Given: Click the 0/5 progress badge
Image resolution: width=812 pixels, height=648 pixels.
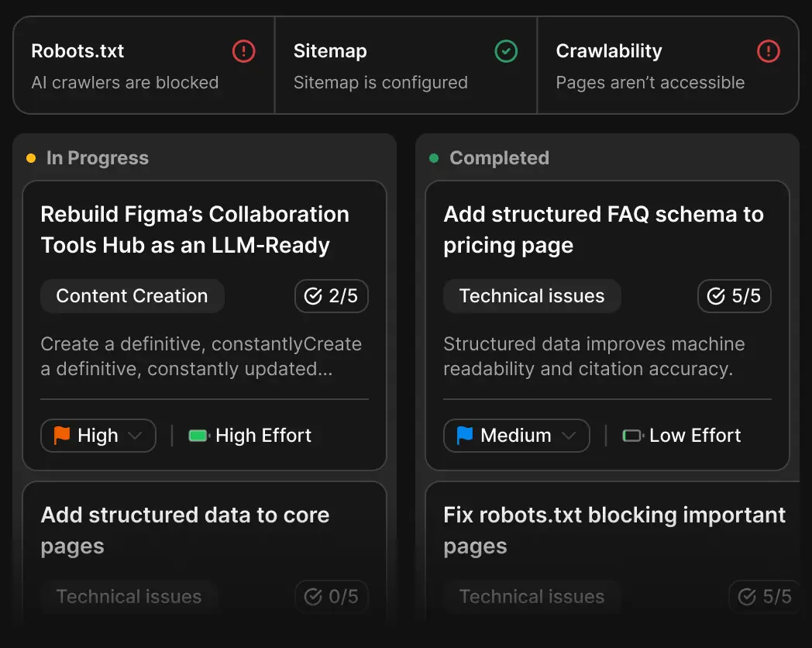Looking at the screenshot, I should click(x=332, y=596).
